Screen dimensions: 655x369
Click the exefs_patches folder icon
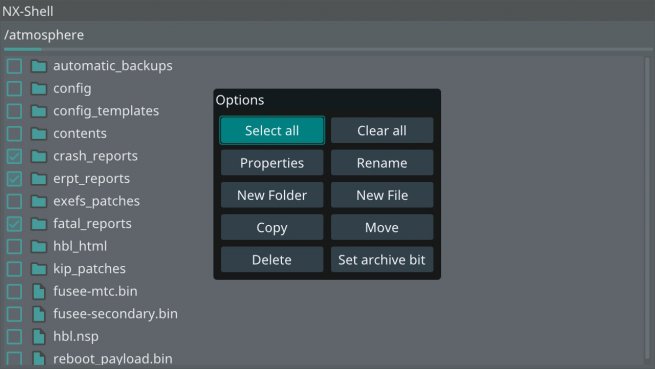point(39,201)
